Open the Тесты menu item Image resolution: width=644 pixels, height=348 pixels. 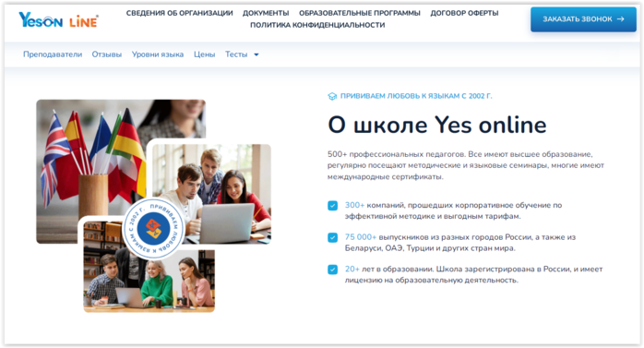tap(236, 54)
